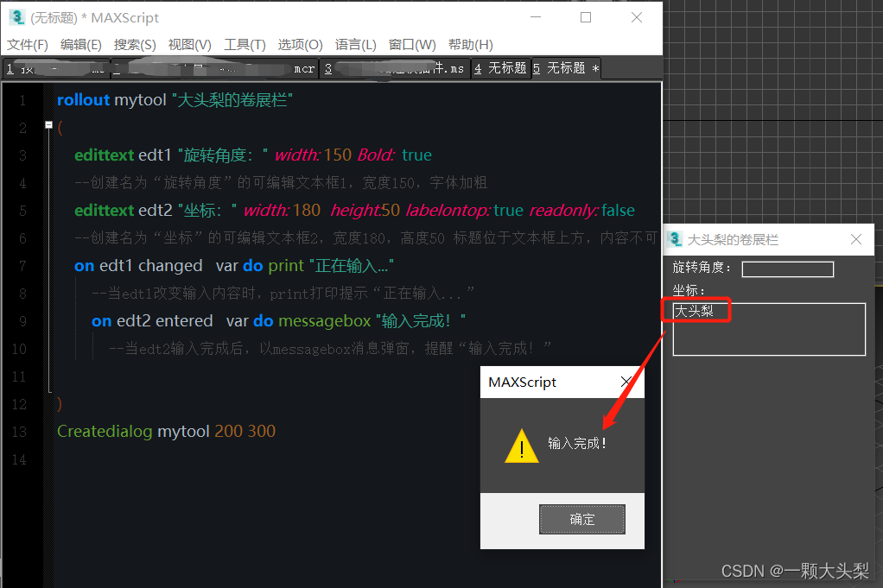The height and width of the screenshot is (588, 883).
Task: Click the 旋转角度 input field
Action: click(787, 269)
